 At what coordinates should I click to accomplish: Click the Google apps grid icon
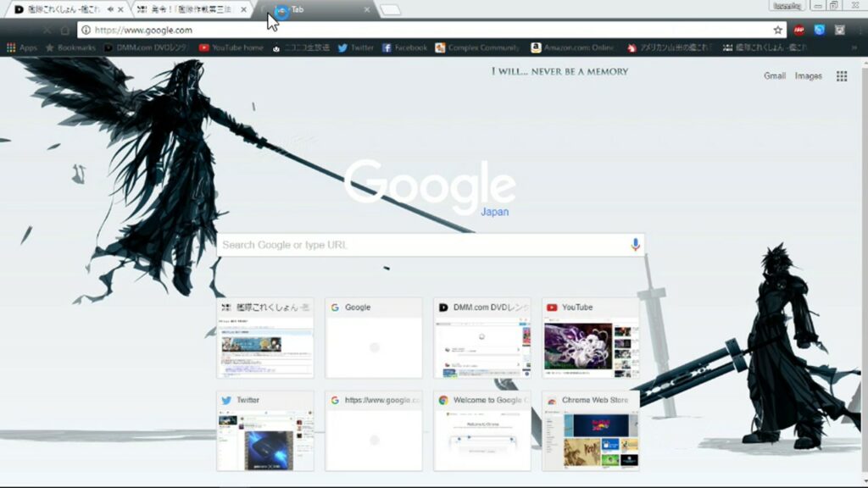(x=841, y=76)
